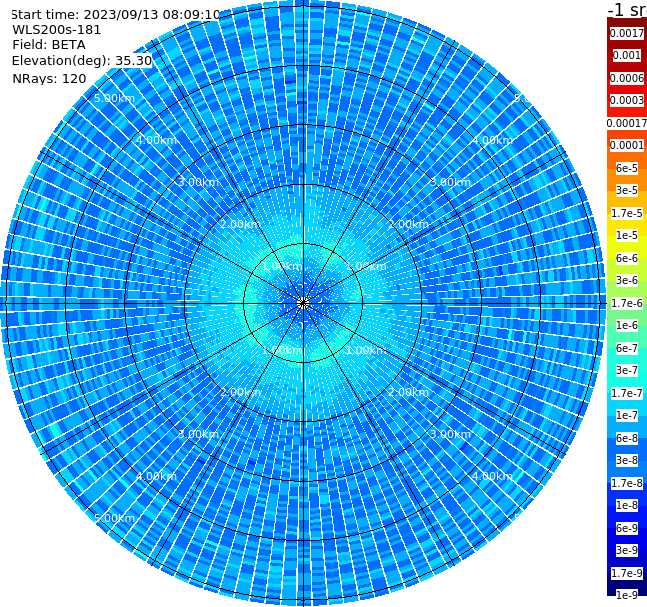Pick the 1e-5 colorbar value
This screenshot has width=647, height=607.
tap(627, 235)
